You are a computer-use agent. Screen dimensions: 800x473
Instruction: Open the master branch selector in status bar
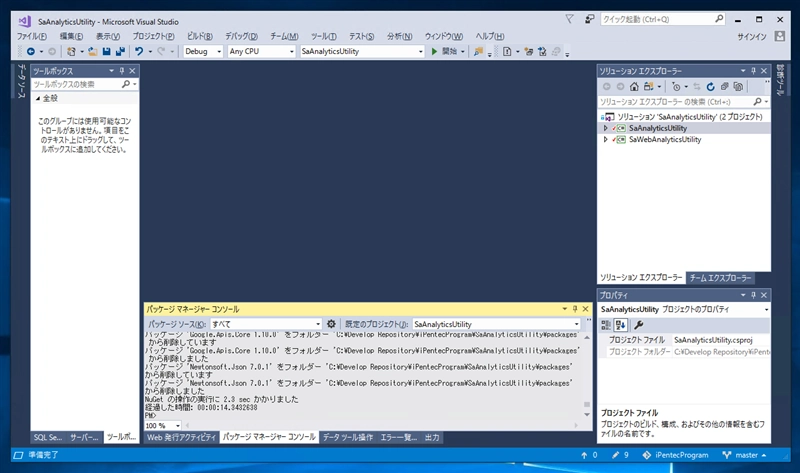pyautogui.click(x=745, y=455)
